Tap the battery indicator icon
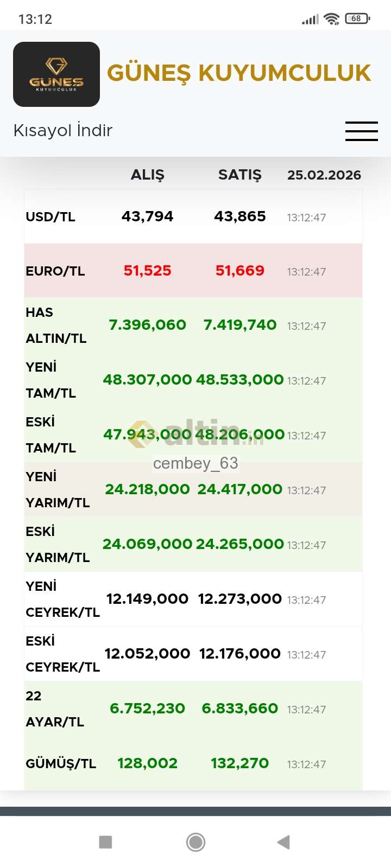This screenshot has width=391, height=868. click(357, 19)
